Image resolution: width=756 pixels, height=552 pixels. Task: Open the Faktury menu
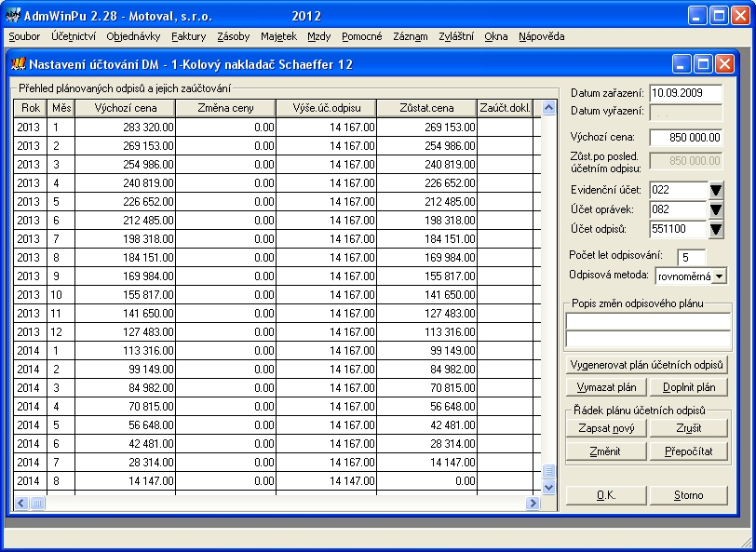click(188, 36)
